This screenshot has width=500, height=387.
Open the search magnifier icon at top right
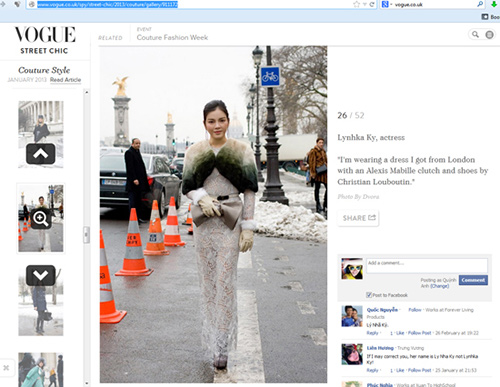pos(476,34)
